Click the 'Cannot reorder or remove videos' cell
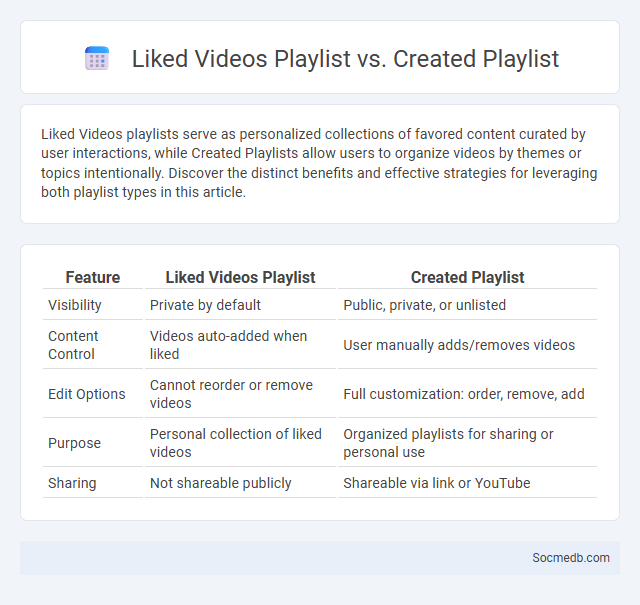The width and height of the screenshot is (640, 605). pos(231,394)
